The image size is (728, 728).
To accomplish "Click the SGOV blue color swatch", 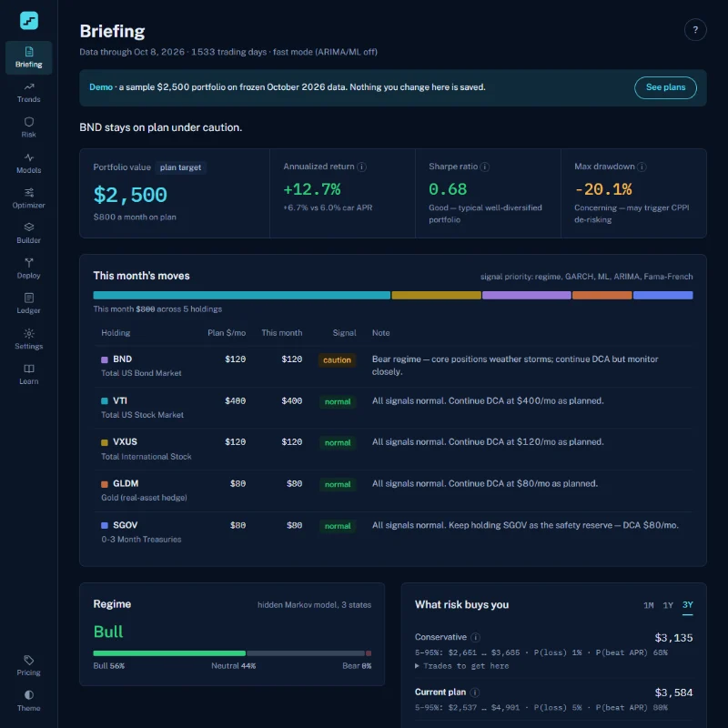I will tap(105, 526).
